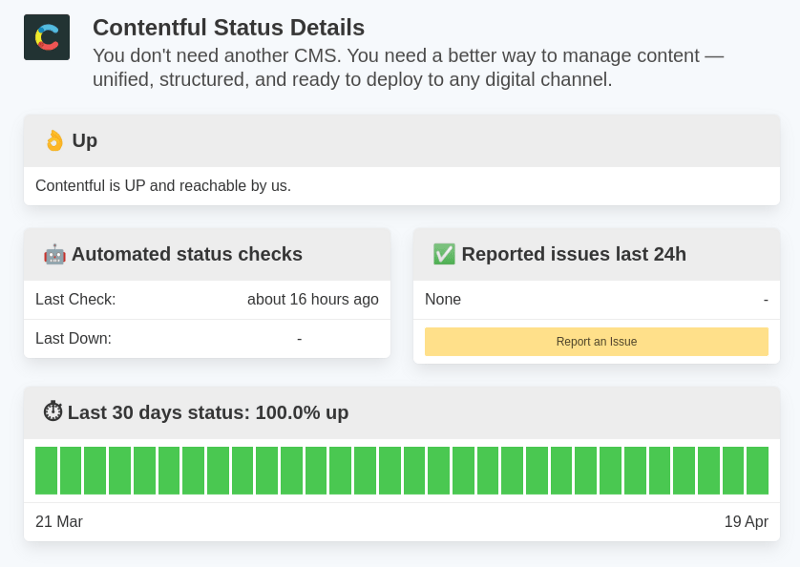This screenshot has width=800, height=567.
Task: Click the OK hand emoji beside Up
Action: 55,140
